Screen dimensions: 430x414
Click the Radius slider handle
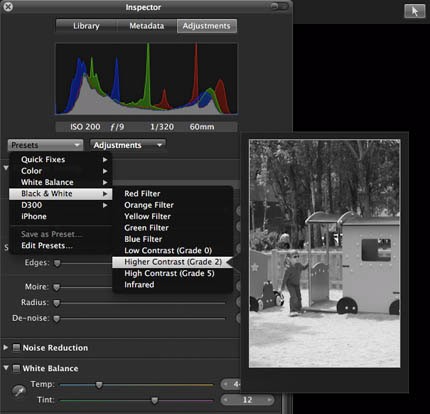56,303
